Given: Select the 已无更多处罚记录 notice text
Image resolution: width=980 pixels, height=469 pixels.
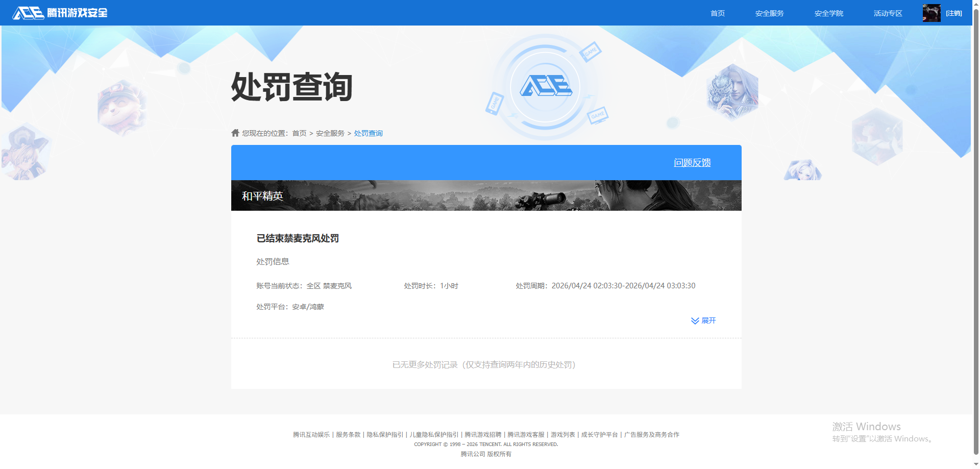Looking at the screenshot, I should (484, 365).
